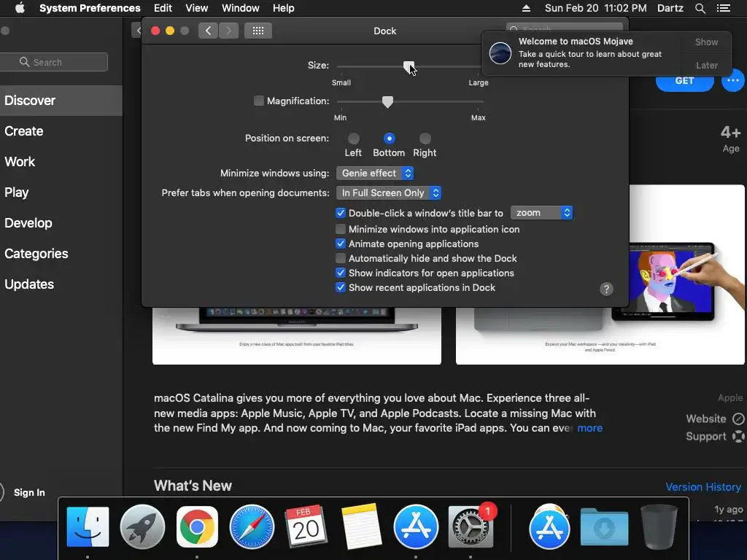This screenshot has width=747, height=560.
Task: Open the zoom title bar action dropdown
Action: pos(541,213)
